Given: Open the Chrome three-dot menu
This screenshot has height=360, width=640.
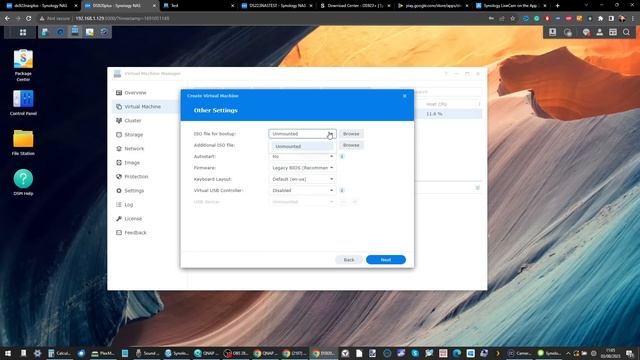Looking at the screenshot, I should coord(634,18).
